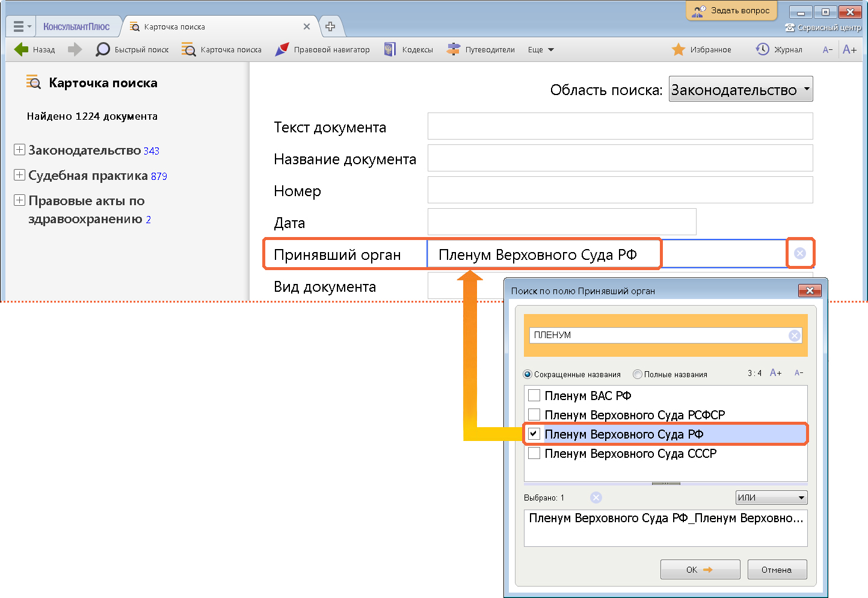
Task: Open new tab with plus icon
Action: pyautogui.click(x=330, y=26)
